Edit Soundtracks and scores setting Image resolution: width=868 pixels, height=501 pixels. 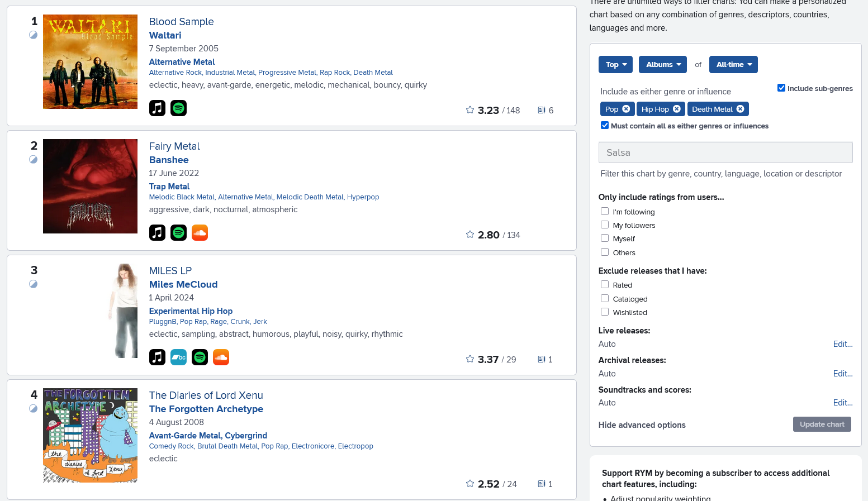[x=843, y=403]
